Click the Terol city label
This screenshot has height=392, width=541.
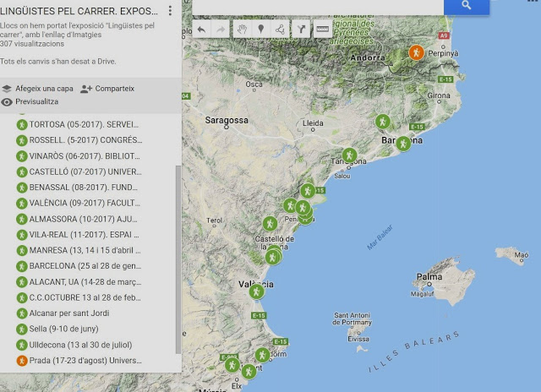click(214, 220)
